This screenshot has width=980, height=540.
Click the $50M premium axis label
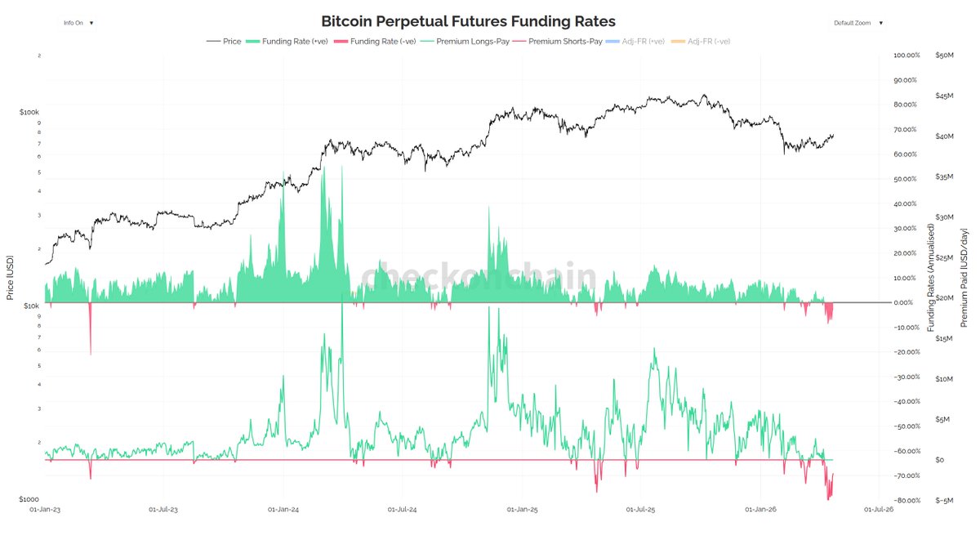(x=946, y=56)
